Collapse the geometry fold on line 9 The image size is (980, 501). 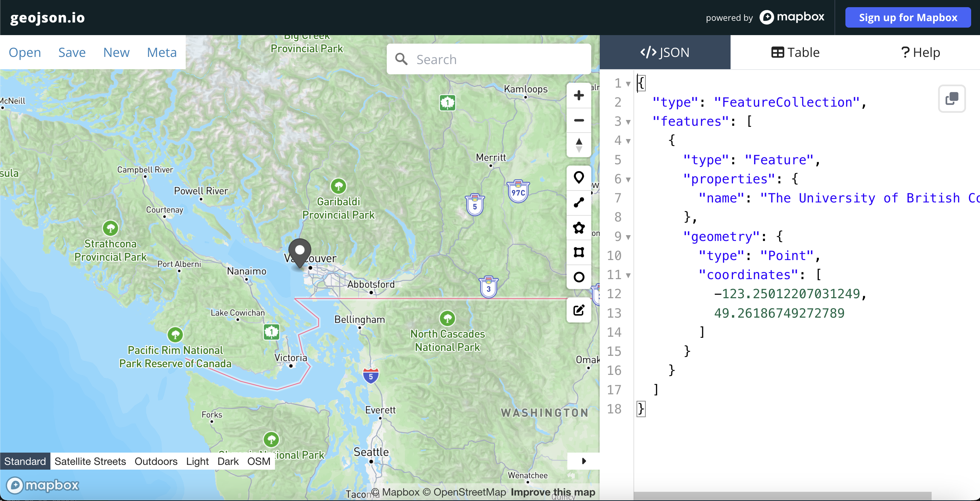[x=628, y=237]
